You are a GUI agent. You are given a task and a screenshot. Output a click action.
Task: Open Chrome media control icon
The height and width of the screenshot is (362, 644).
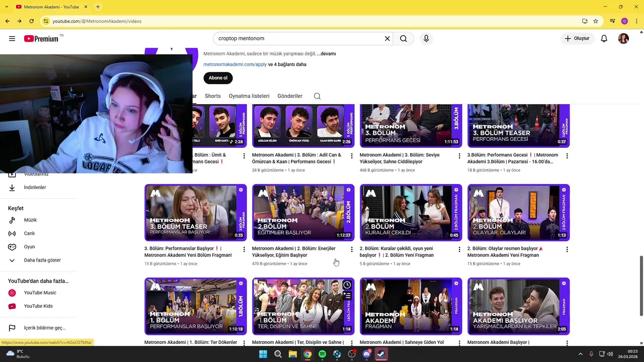[x=612, y=21]
